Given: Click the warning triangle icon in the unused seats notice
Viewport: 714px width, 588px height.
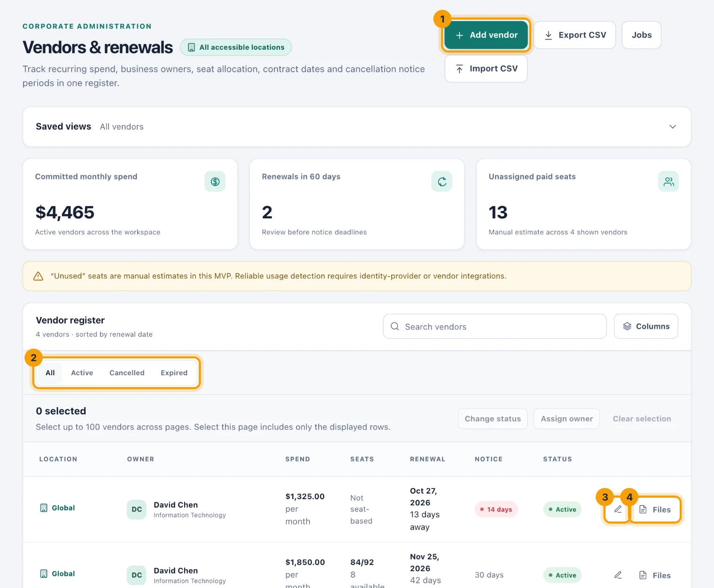Looking at the screenshot, I should (39, 276).
